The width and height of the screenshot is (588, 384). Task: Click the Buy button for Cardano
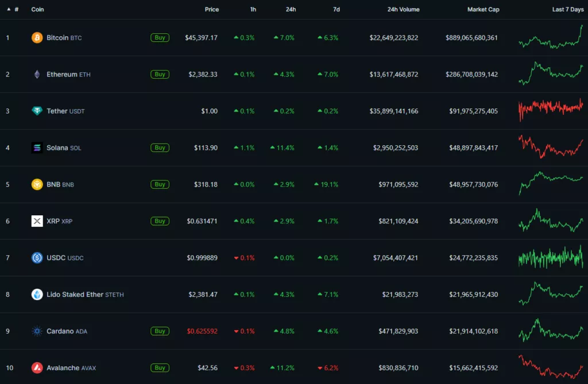click(160, 331)
